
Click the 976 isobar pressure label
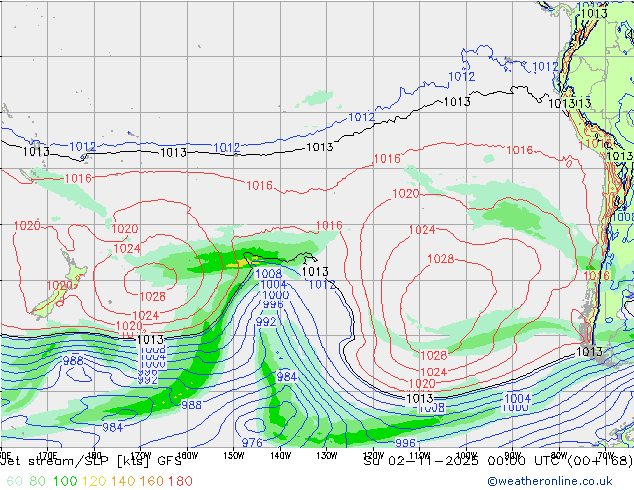pos(252,443)
